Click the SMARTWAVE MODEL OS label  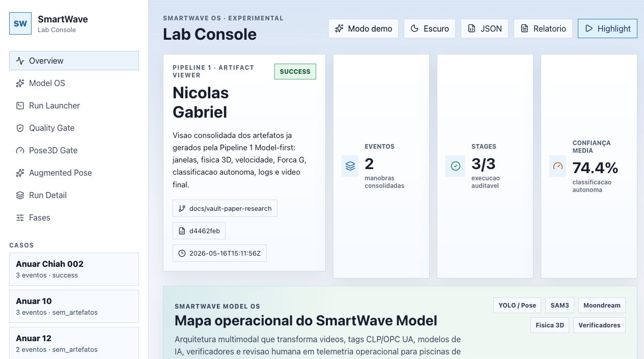pyautogui.click(x=217, y=307)
